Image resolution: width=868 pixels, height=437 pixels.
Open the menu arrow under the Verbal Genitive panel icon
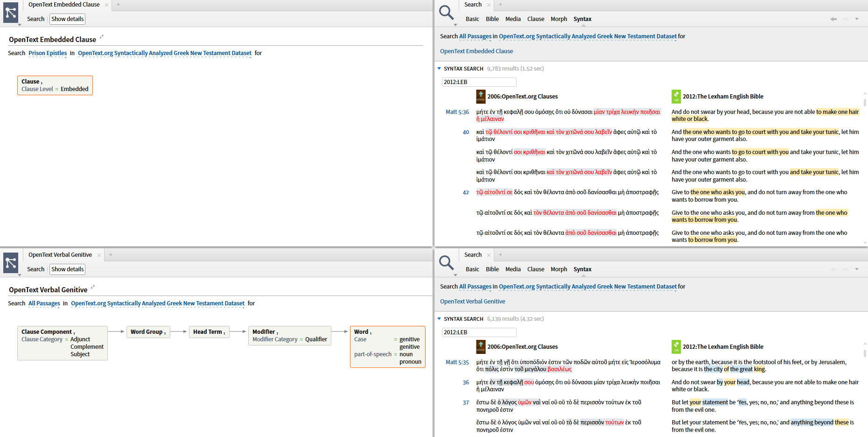[20, 275]
